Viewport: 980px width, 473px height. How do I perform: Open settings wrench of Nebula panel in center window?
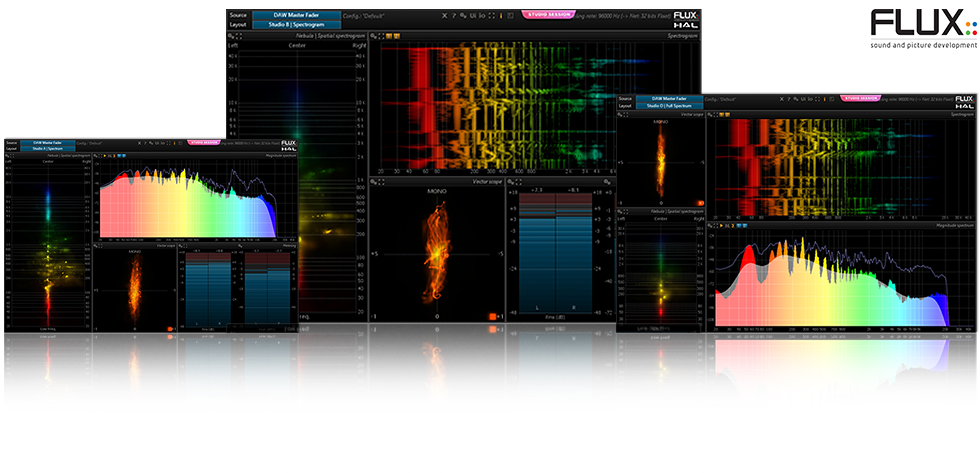pos(232,35)
